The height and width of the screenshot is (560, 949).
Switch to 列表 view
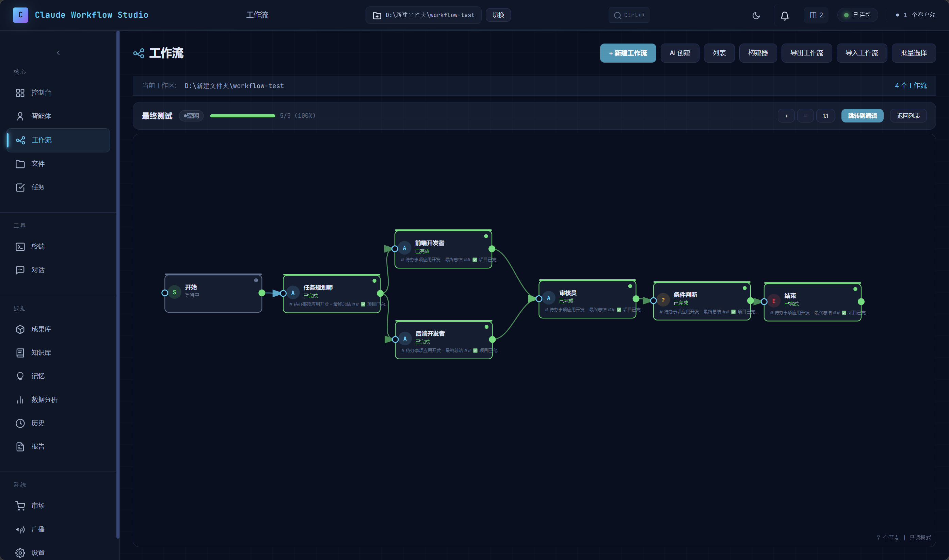click(719, 53)
